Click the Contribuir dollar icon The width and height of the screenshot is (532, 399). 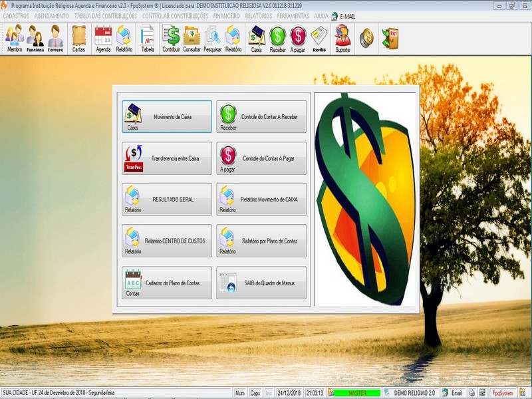pyautogui.click(x=171, y=39)
